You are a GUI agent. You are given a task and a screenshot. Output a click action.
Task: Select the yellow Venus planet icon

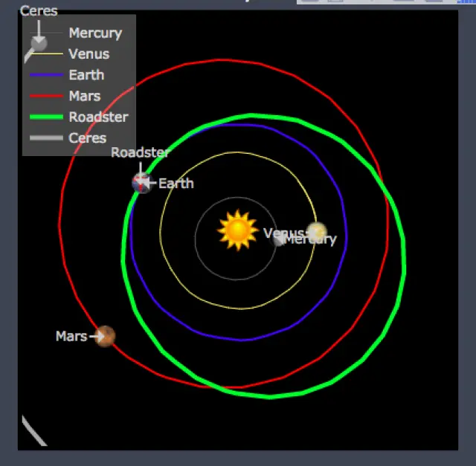coord(317,230)
